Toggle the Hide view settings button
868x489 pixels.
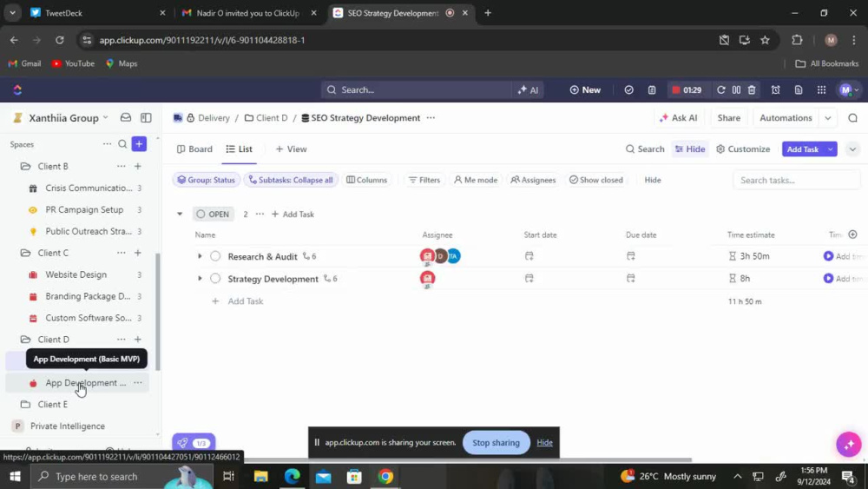pyautogui.click(x=690, y=149)
